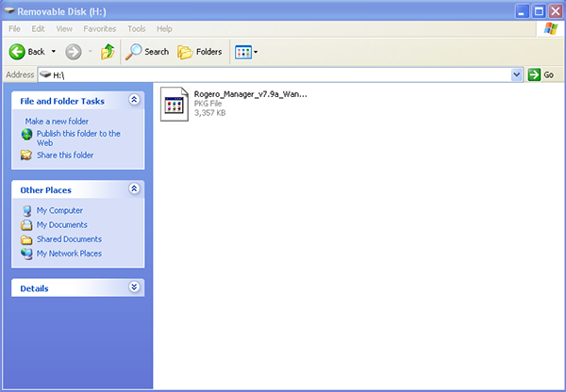Expand the address bar dropdown list
Screen dimensions: 566x392
tap(517, 75)
